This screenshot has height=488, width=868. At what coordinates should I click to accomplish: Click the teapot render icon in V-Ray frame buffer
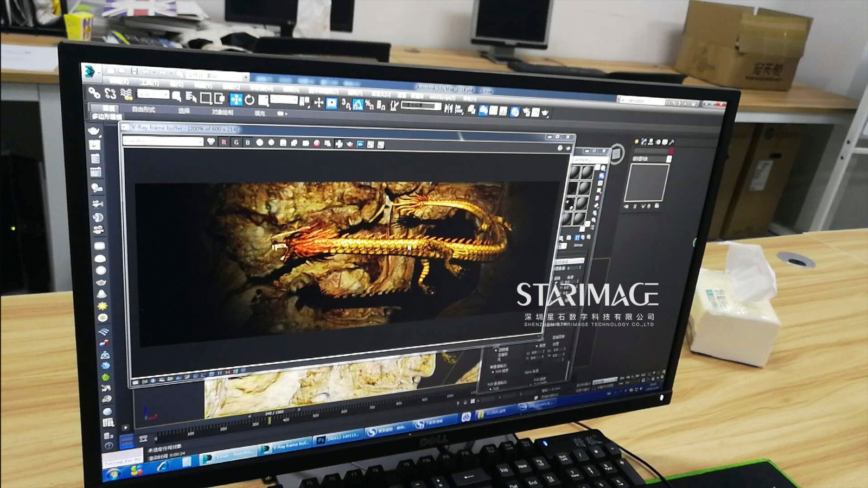point(350,144)
